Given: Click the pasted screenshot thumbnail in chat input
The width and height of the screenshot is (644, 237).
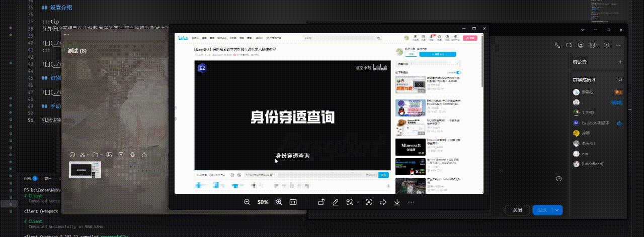Looking at the screenshot, I should (x=85, y=171).
